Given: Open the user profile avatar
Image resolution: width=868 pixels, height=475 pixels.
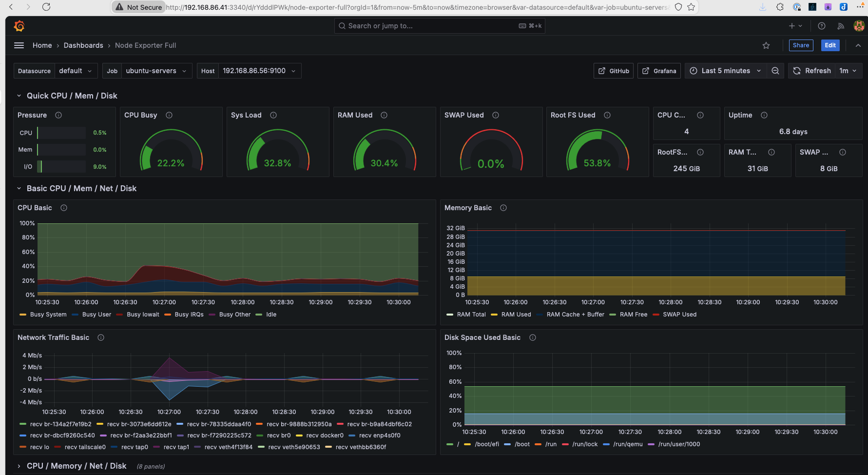Looking at the screenshot, I should (x=859, y=25).
